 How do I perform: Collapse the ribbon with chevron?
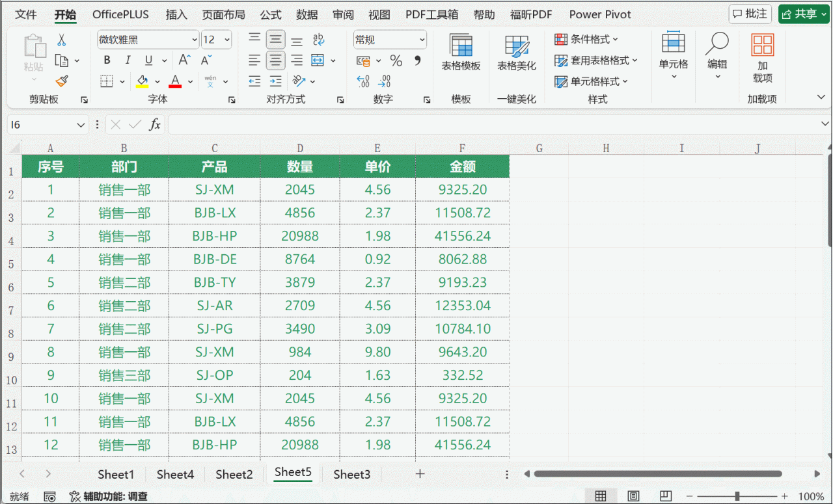(821, 97)
